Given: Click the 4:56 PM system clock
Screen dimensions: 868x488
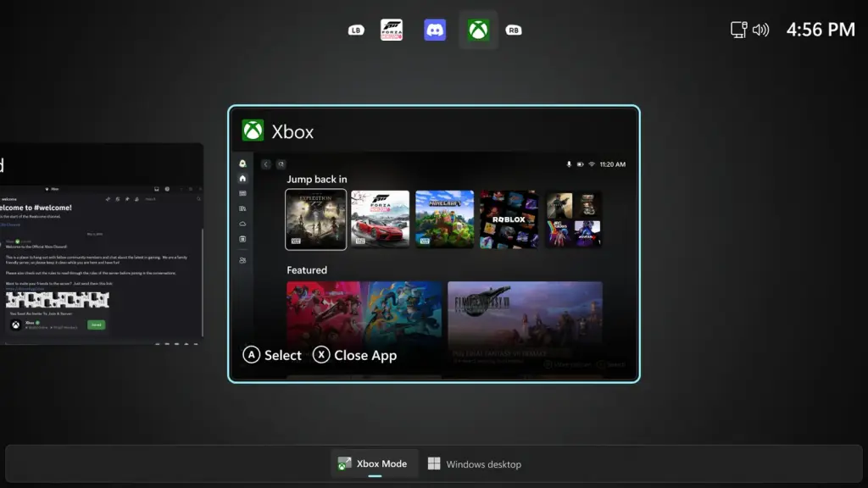Looking at the screenshot, I should (x=821, y=30).
